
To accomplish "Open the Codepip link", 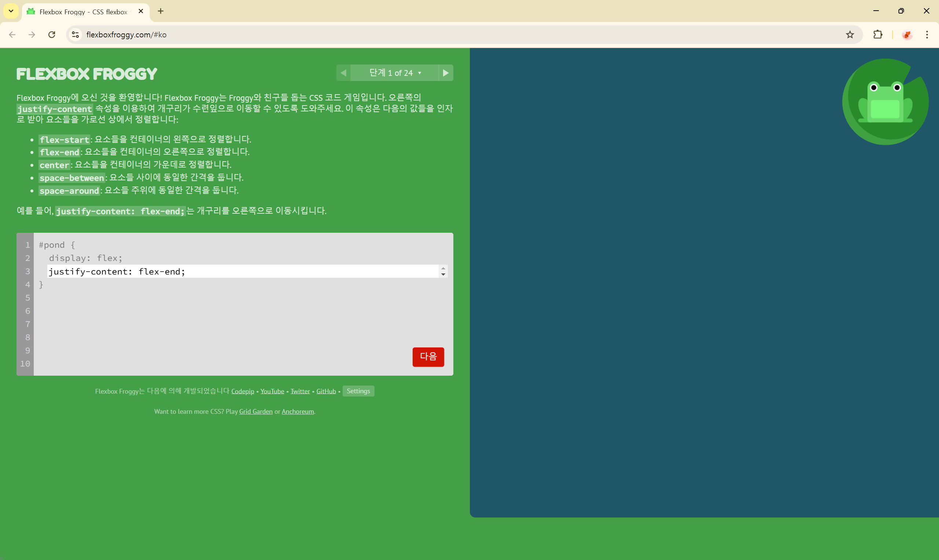I will tap(242, 391).
